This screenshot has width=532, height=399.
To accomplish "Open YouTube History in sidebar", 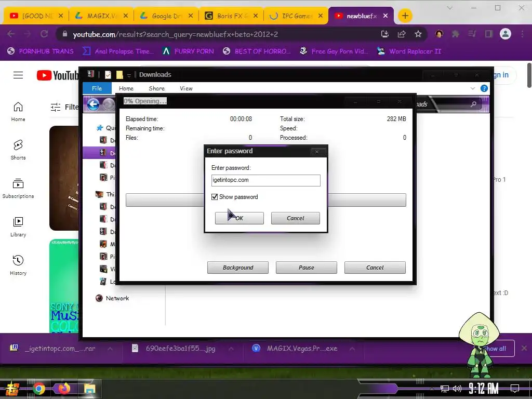I will (x=18, y=265).
